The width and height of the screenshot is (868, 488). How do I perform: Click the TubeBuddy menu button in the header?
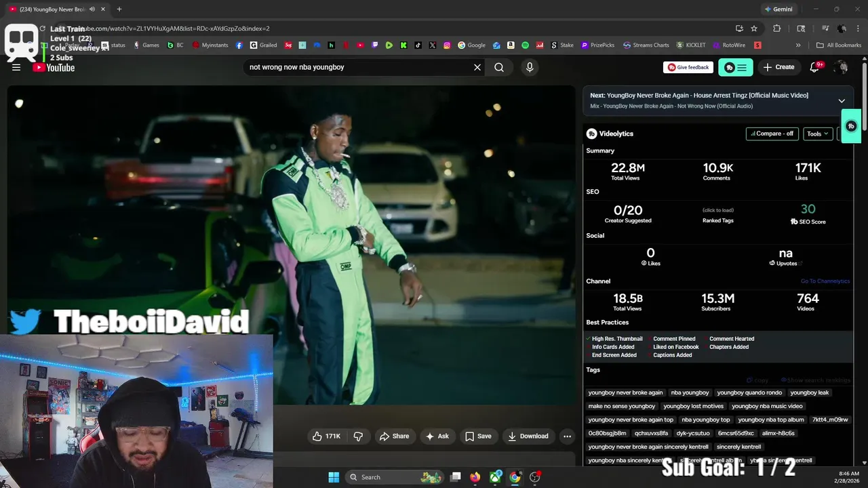[736, 67]
